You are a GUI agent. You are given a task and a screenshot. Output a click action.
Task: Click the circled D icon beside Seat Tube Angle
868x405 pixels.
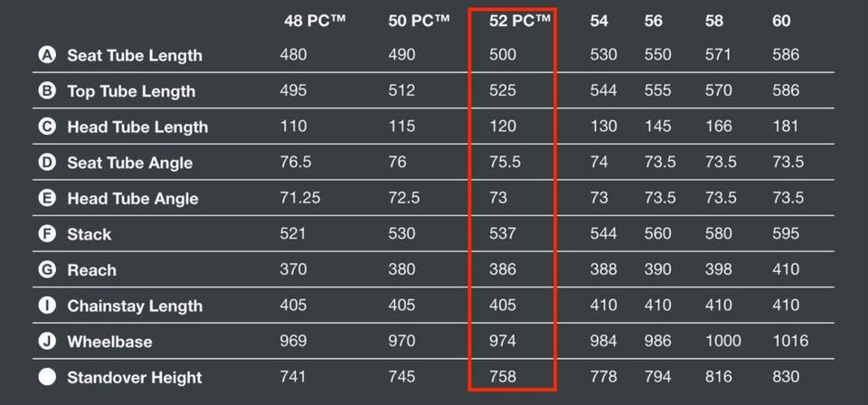tap(47, 162)
